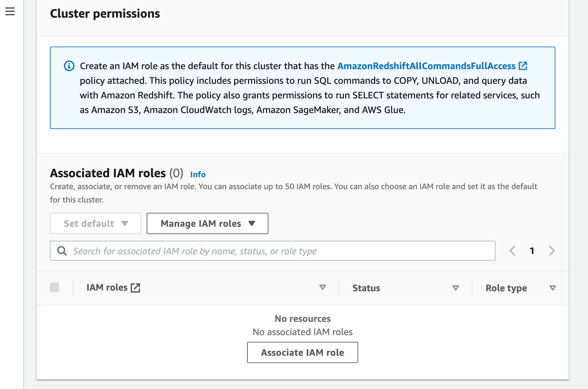Open the Info link for Associated IAM roles
This screenshot has width=588, height=389.
pos(198,174)
